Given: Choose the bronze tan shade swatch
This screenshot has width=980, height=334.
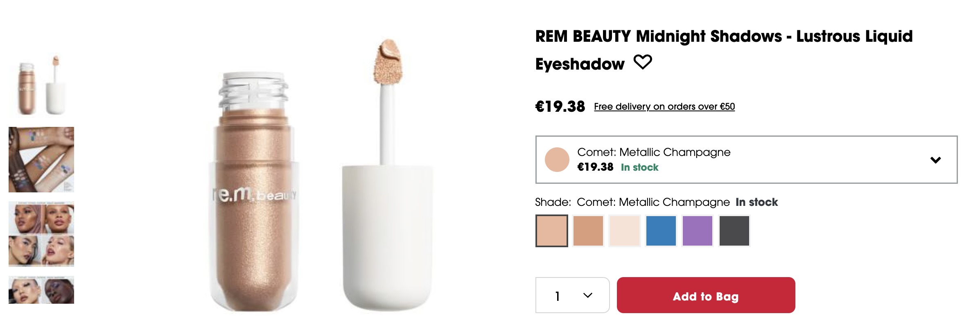Looking at the screenshot, I should click(x=588, y=231).
